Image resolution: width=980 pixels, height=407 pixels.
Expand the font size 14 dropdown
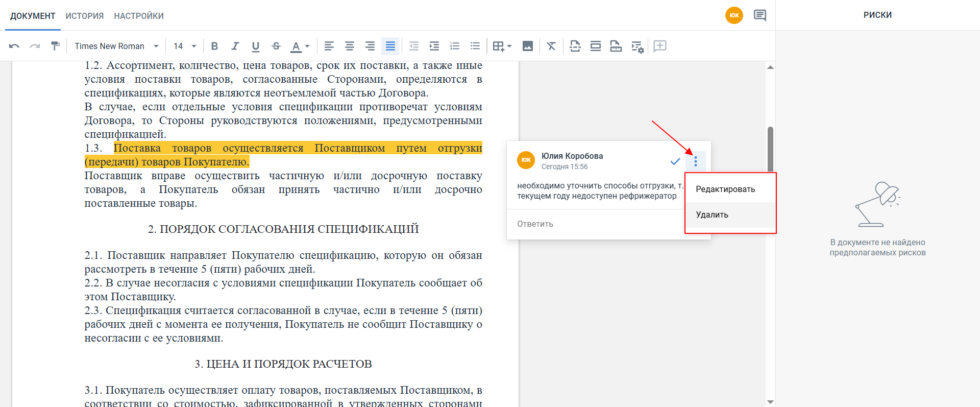coord(185,46)
